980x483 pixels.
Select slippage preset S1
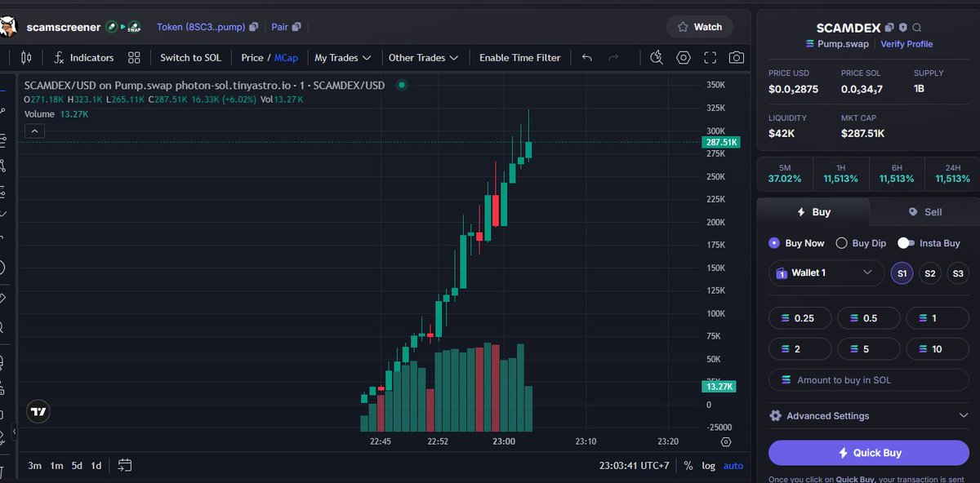902,273
